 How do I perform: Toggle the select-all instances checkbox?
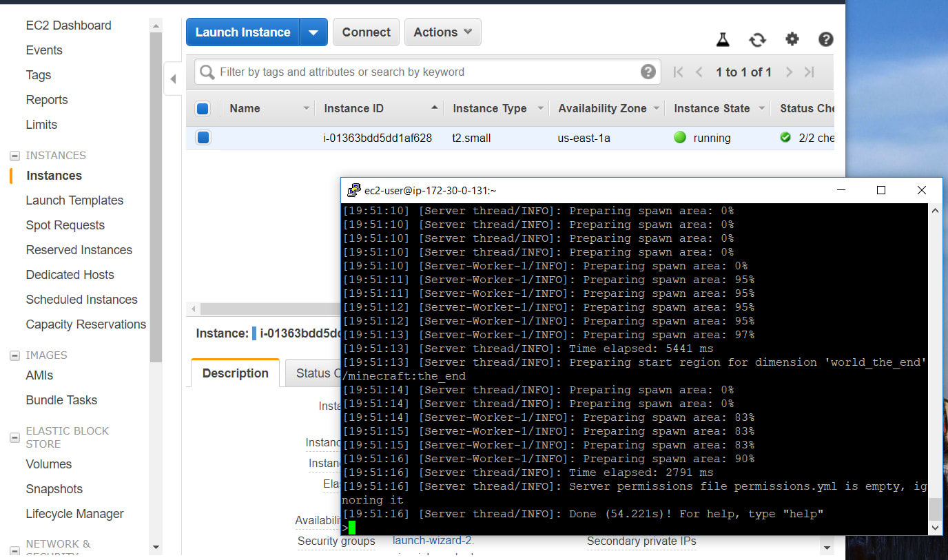203,108
